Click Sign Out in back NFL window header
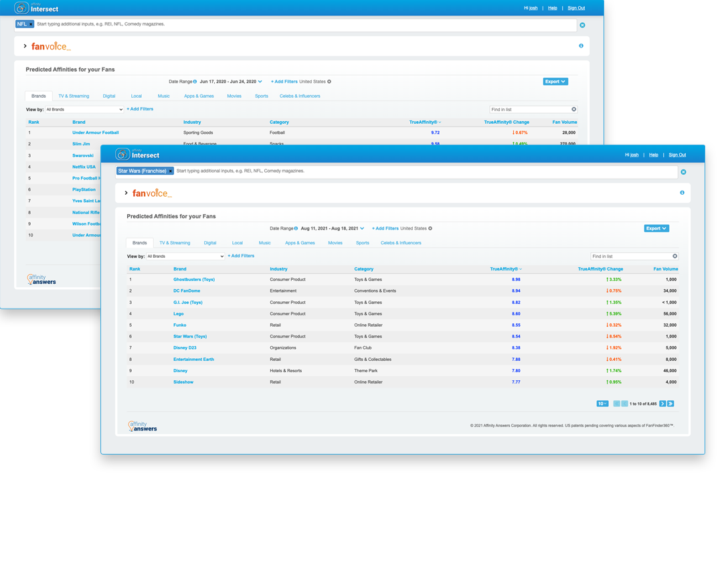The image size is (728, 561). [576, 8]
